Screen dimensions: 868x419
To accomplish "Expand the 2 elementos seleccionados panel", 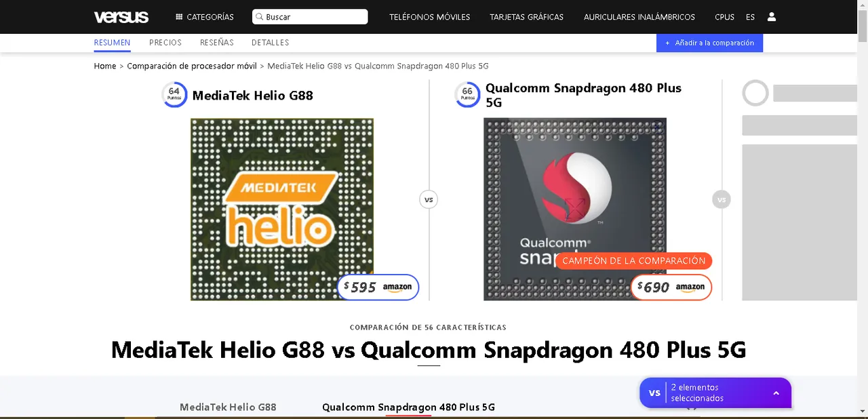I will (715, 393).
